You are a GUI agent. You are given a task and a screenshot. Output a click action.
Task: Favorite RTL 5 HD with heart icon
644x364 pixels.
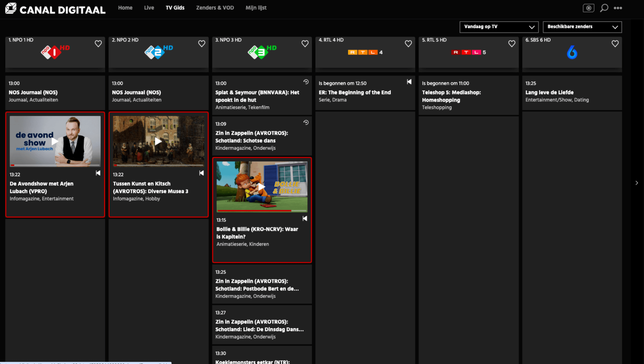pyautogui.click(x=512, y=43)
